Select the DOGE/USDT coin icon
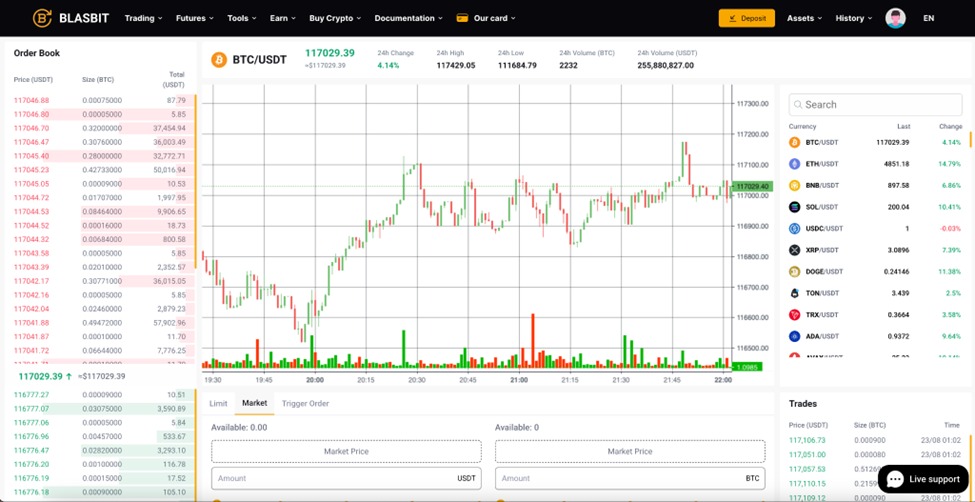This screenshot has width=975, height=502. (795, 272)
